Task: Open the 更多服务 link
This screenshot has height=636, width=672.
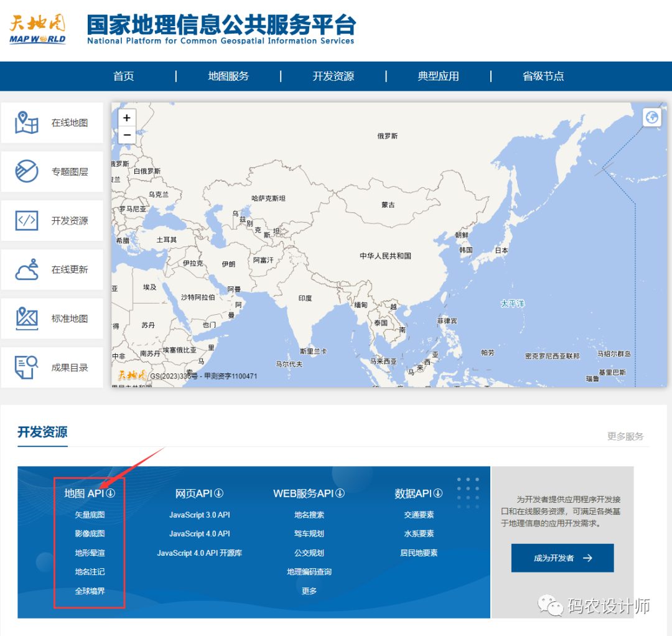Action: click(x=625, y=436)
